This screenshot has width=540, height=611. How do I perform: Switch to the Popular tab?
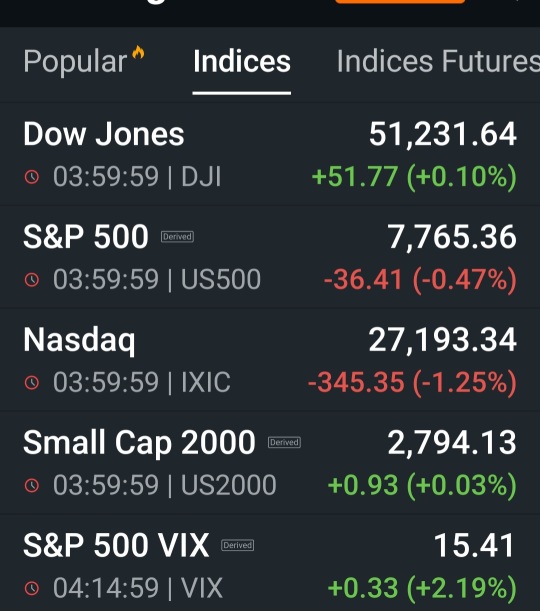tap(75, 61)
